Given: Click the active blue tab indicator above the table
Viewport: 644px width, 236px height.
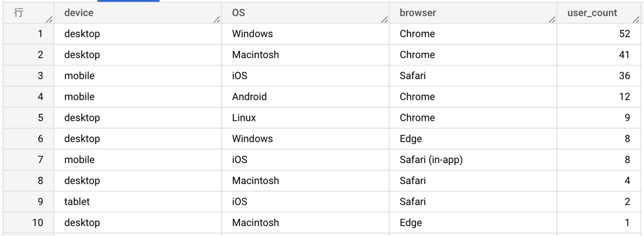Looking at the screenshot, I should (x=128, y=1).
